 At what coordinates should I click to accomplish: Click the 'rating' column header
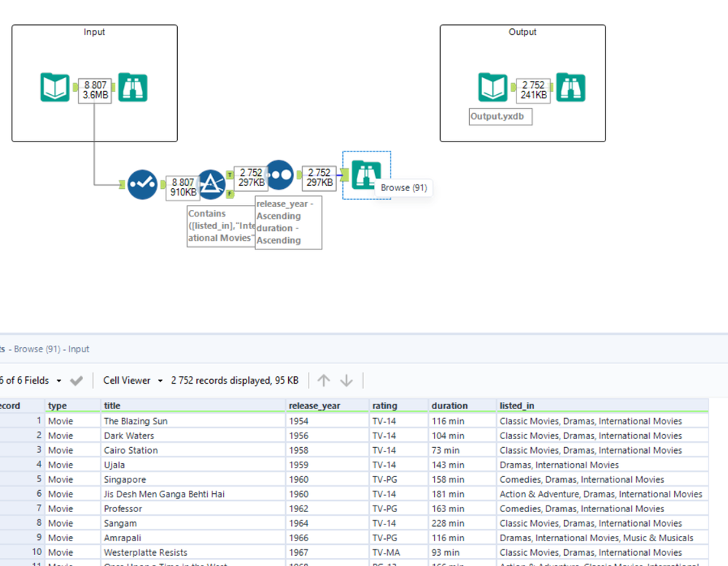(398, 406)
